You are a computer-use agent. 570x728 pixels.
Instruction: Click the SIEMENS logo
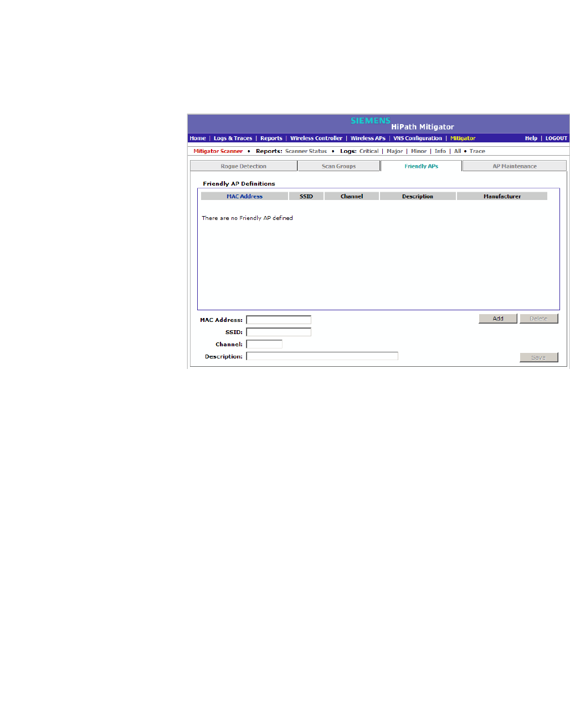[x=371, y=121]
